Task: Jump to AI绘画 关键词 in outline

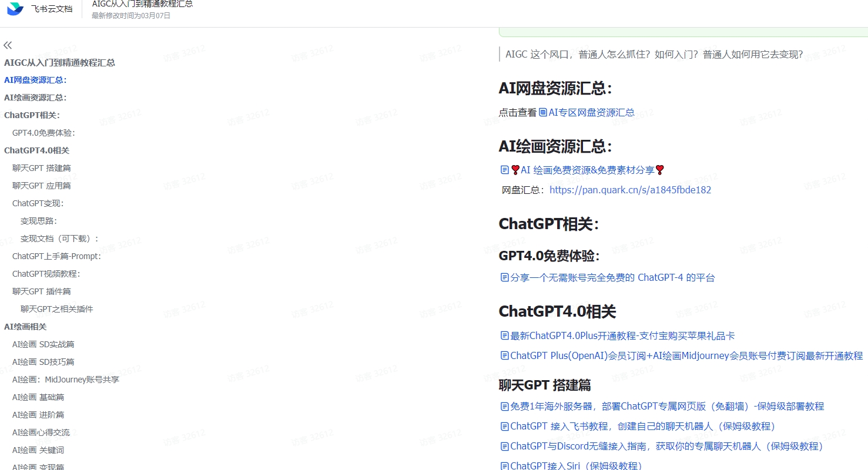Action: pyautogui.click(x=38, y=450)
